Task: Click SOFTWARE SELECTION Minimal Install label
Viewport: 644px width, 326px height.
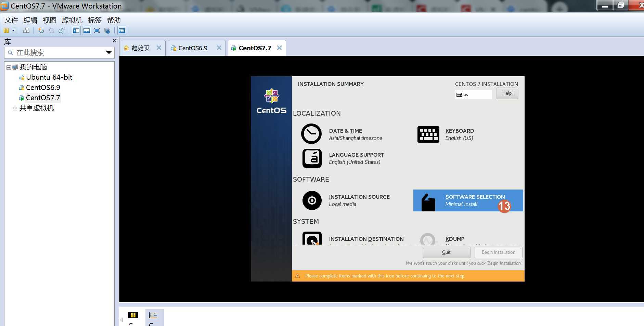Action: (x=475, y=200)
